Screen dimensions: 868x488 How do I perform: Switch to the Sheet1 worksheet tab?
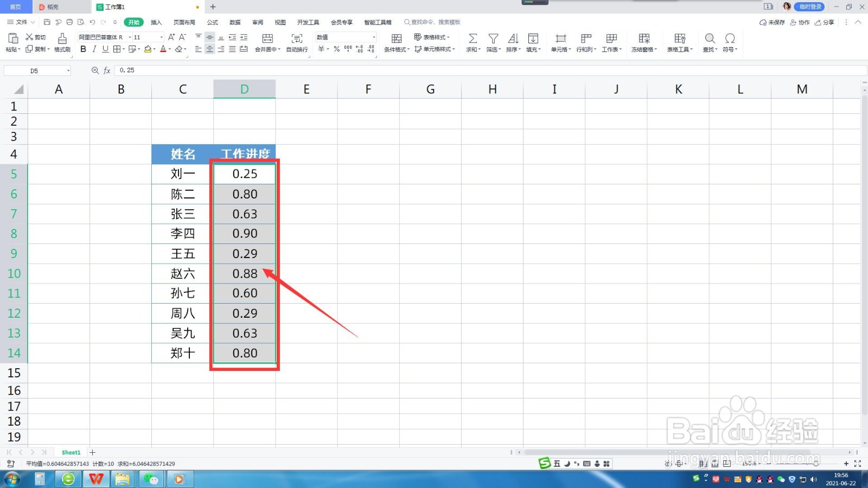point(71,452)
